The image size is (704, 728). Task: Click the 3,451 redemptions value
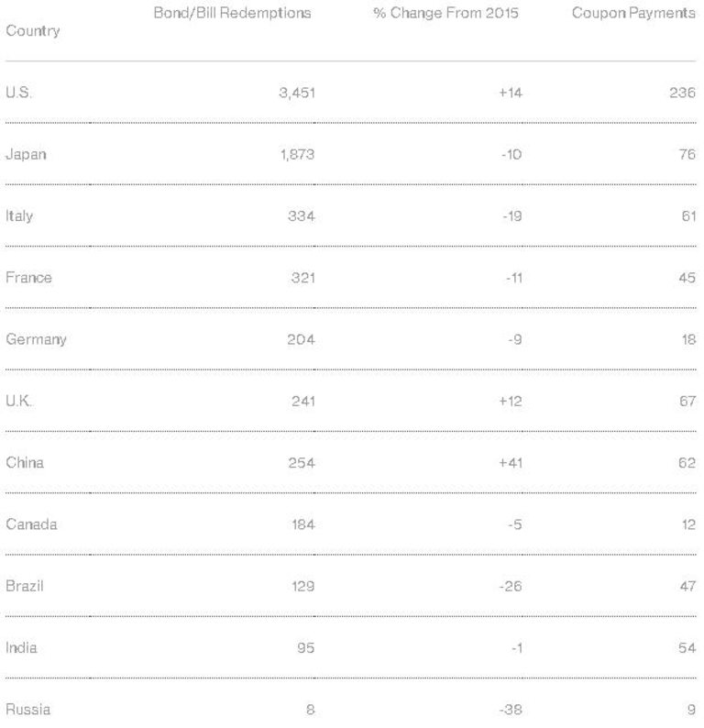point(297,93)
